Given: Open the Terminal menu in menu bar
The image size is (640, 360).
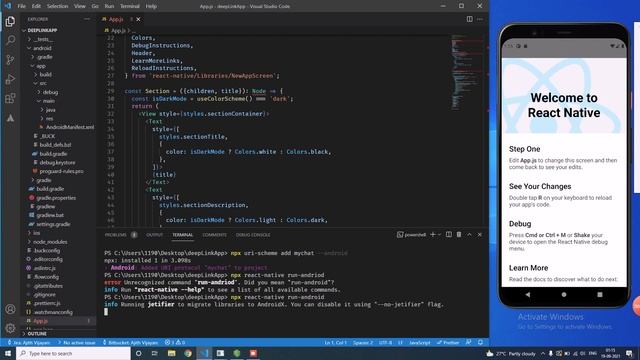Looking at the screenshot, I should [x=130, y=6].
